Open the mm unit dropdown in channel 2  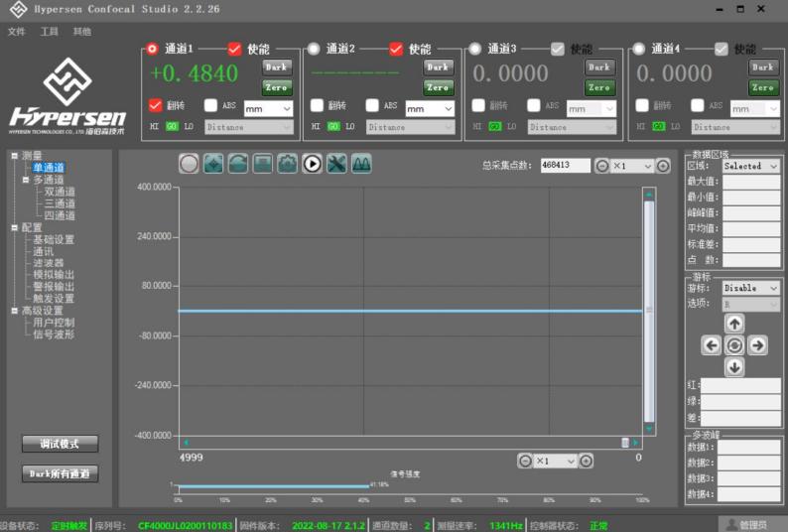tap(430, 108)
